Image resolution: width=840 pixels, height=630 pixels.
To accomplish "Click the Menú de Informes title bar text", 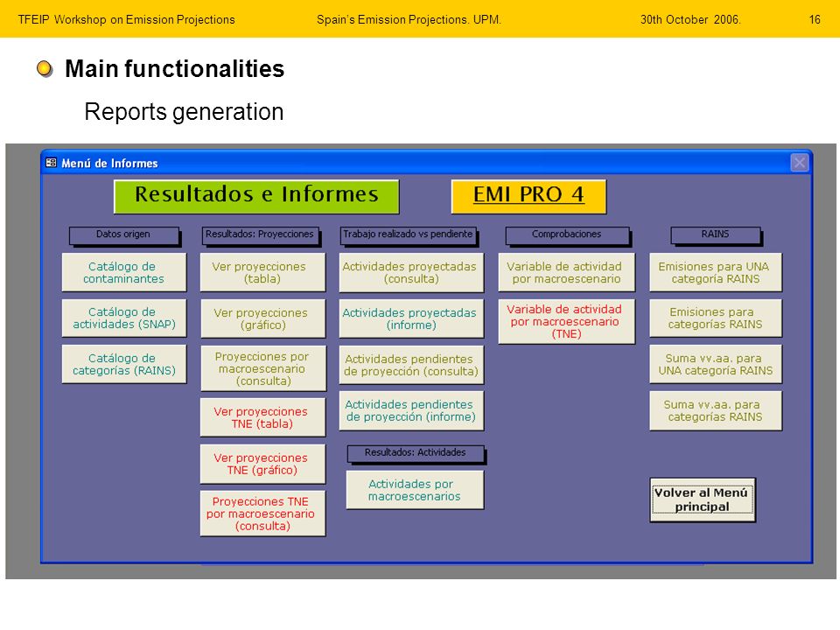I will click(x=109, y=163).
